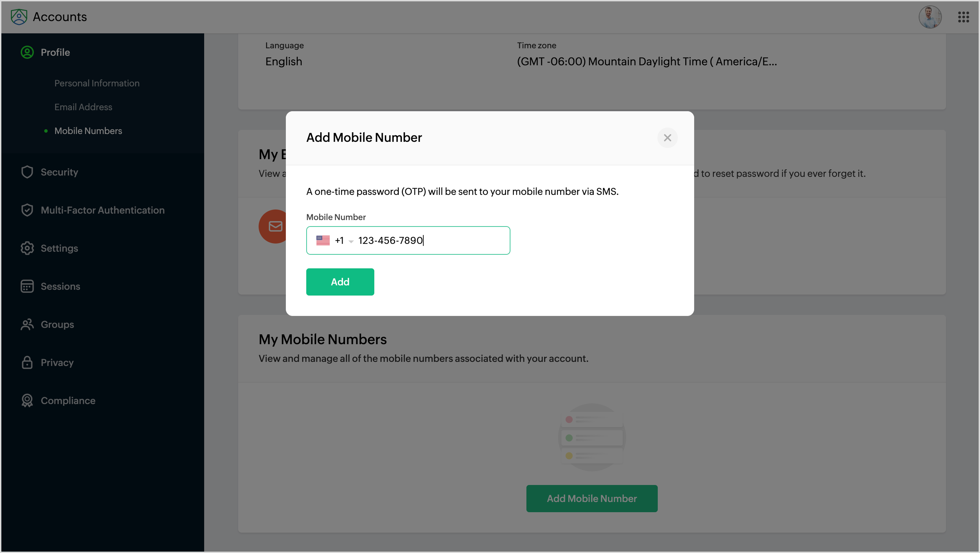Select Mobile Numbers in sidebar

(x=88, y=131)
